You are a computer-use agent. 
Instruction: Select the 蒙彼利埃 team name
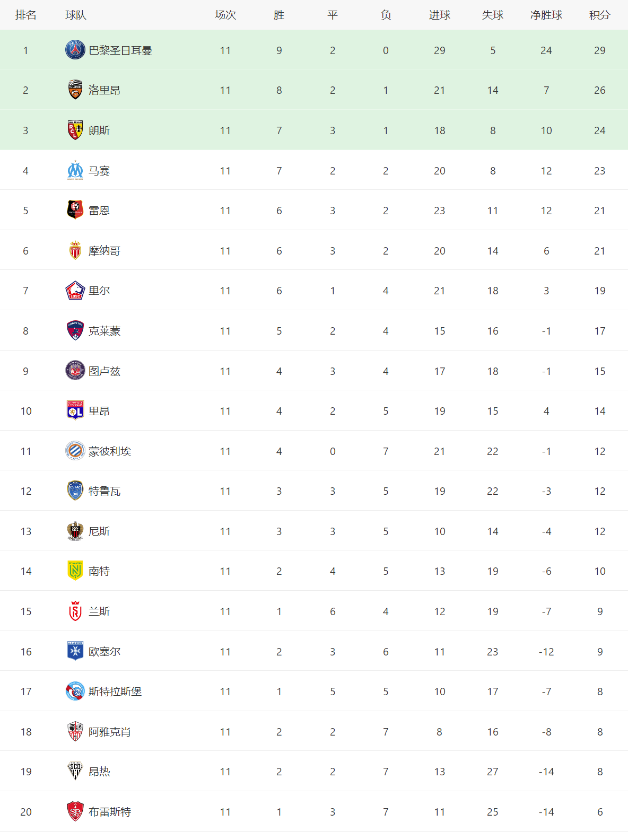click(x=110, y=451)
